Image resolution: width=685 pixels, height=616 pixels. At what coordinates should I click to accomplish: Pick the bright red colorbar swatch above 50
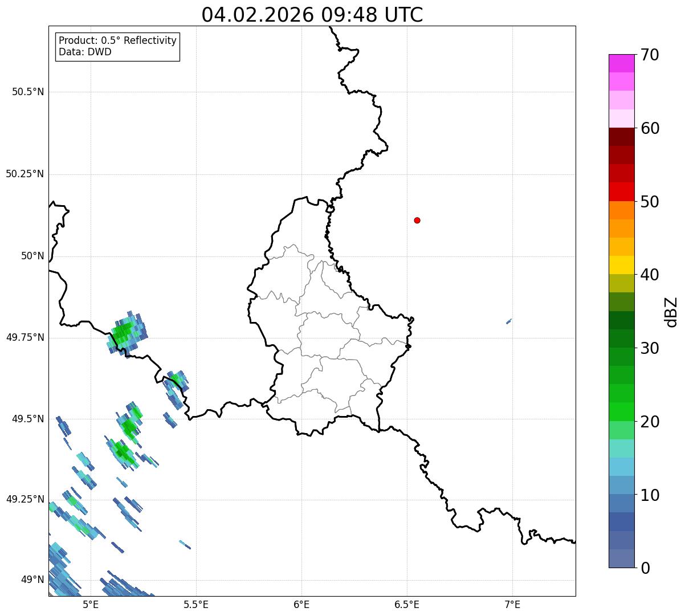622,192
